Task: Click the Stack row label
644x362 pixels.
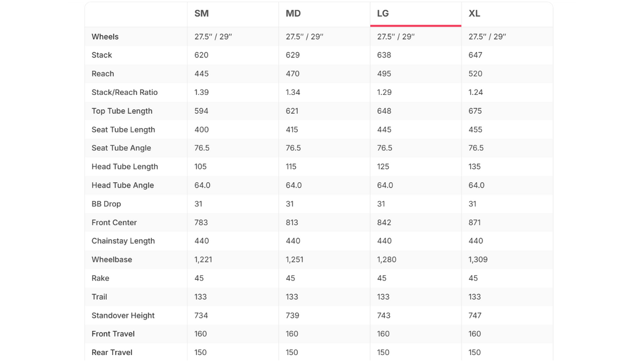Action: pos(101,55)
